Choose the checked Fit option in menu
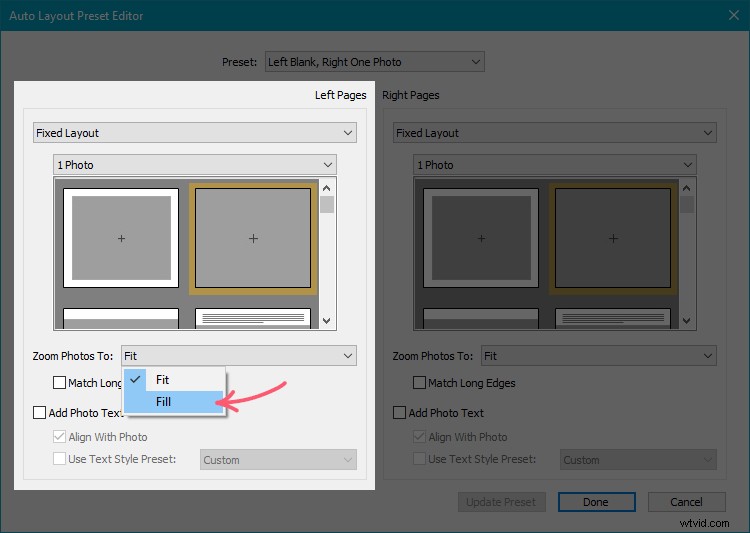 (174, 380)
